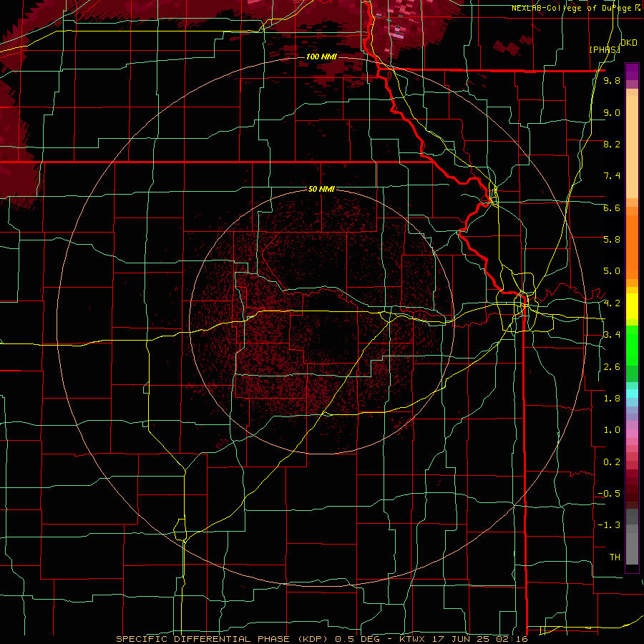Click the '50 NMI' range ring label

(321, 189)
